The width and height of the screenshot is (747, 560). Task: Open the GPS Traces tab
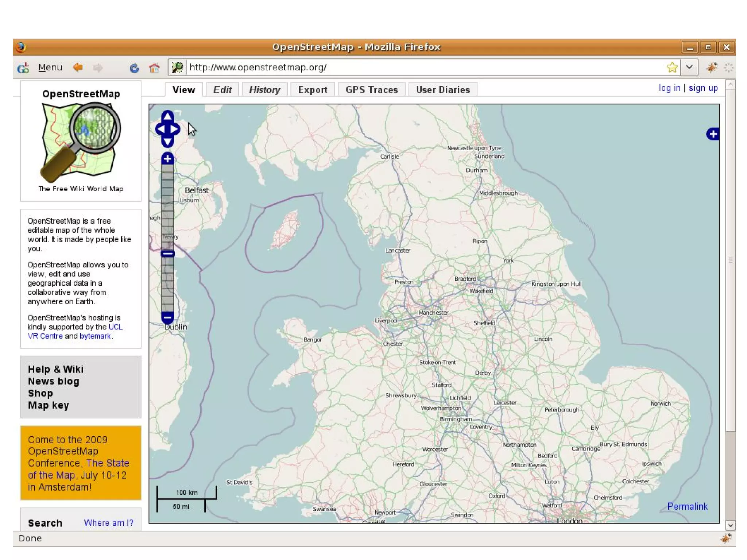click(x=372, y=90)
